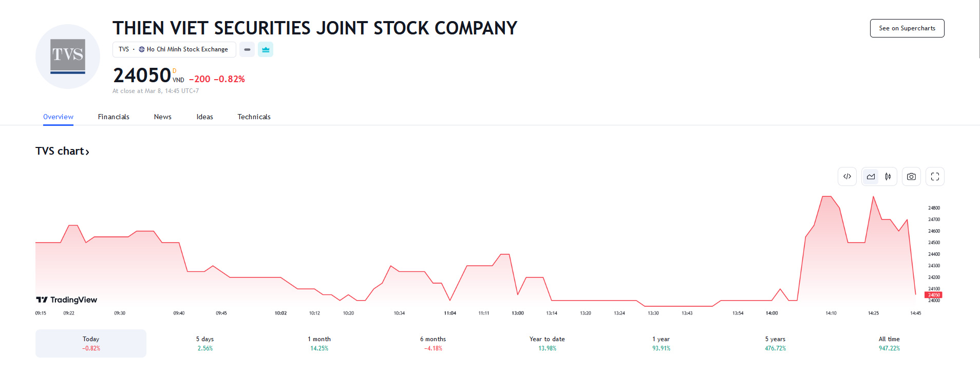
Task: Click the embed code icon above chart
Action: [x=847, y=177]
